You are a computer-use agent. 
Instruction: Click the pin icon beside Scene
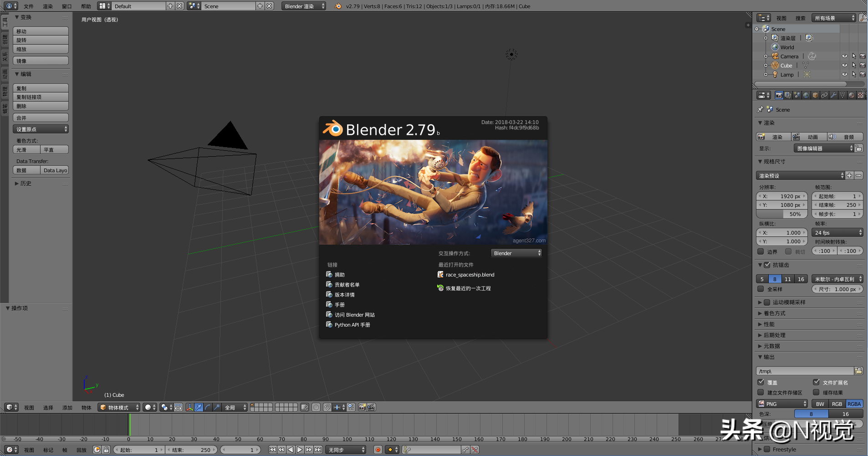click(760, 109)
